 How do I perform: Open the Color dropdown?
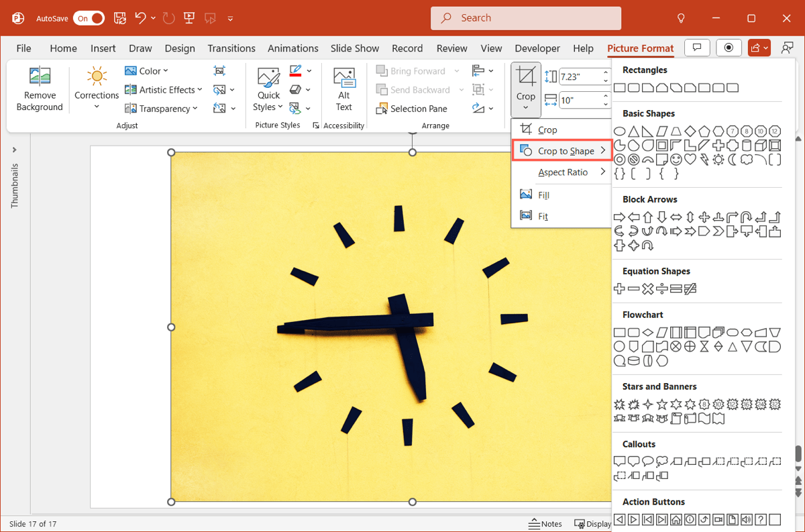click(146, 70)
